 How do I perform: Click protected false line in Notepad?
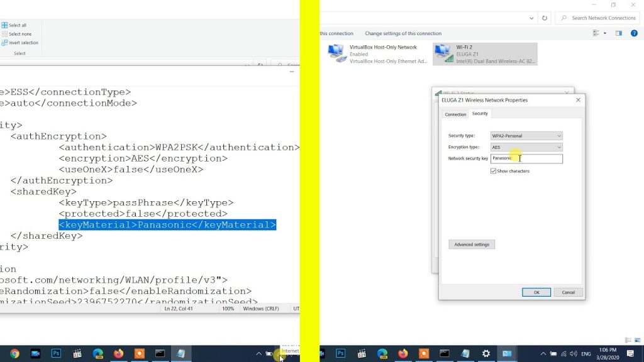click(143, 214)
